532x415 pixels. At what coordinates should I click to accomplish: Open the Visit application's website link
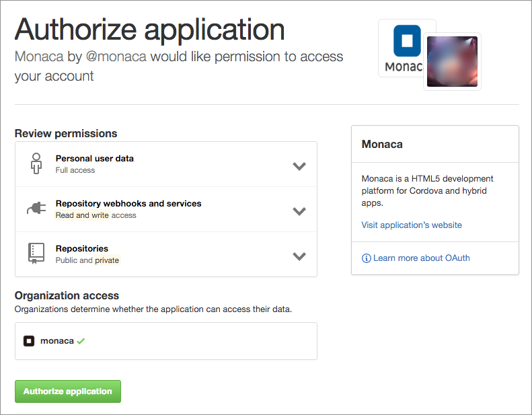click(412, 225)
